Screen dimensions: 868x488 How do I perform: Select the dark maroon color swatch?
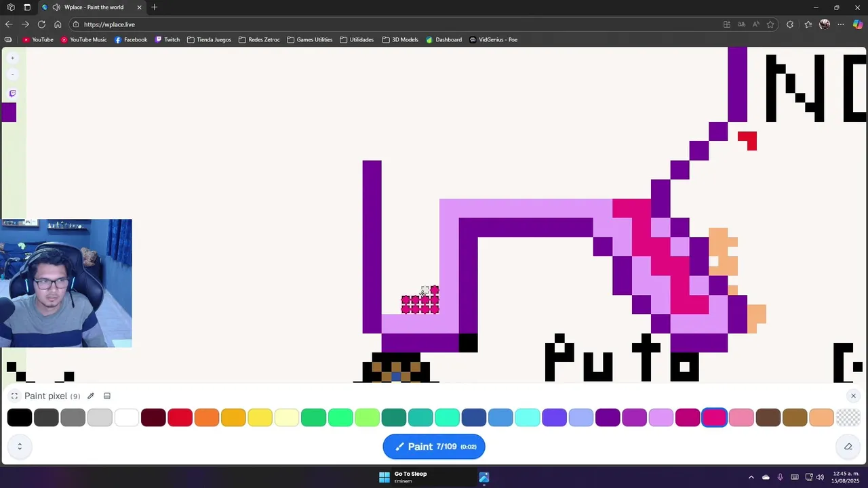[x=153, y=418]
